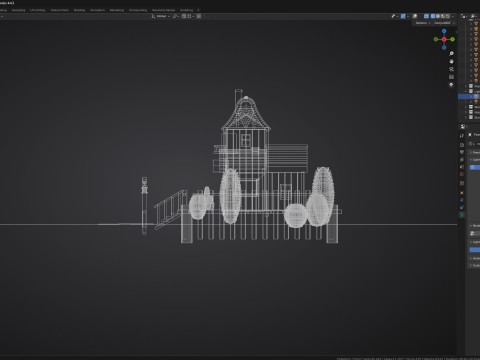Toggle proportional editing in the header

tap(199, 16)
